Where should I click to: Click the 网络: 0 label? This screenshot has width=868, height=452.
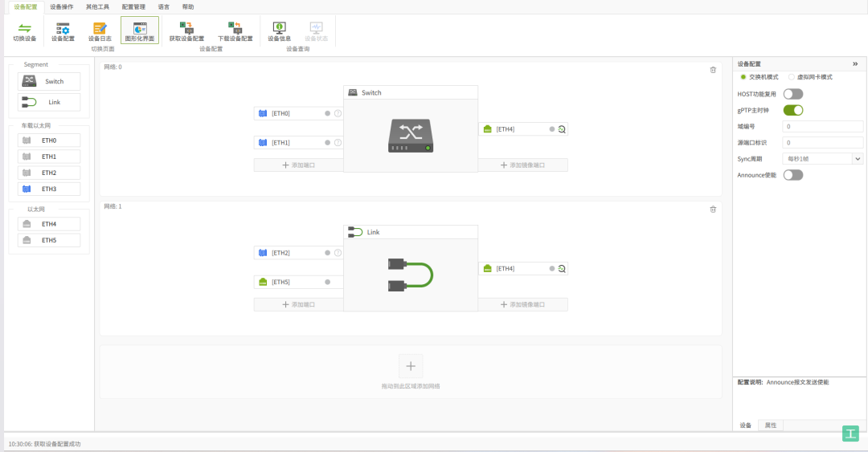(113, 67)
